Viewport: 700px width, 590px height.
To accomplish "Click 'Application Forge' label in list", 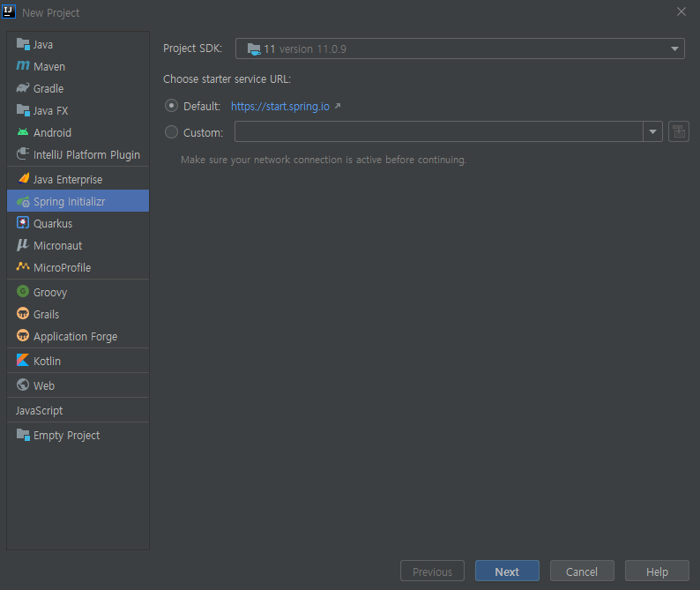I will point(76,337).
